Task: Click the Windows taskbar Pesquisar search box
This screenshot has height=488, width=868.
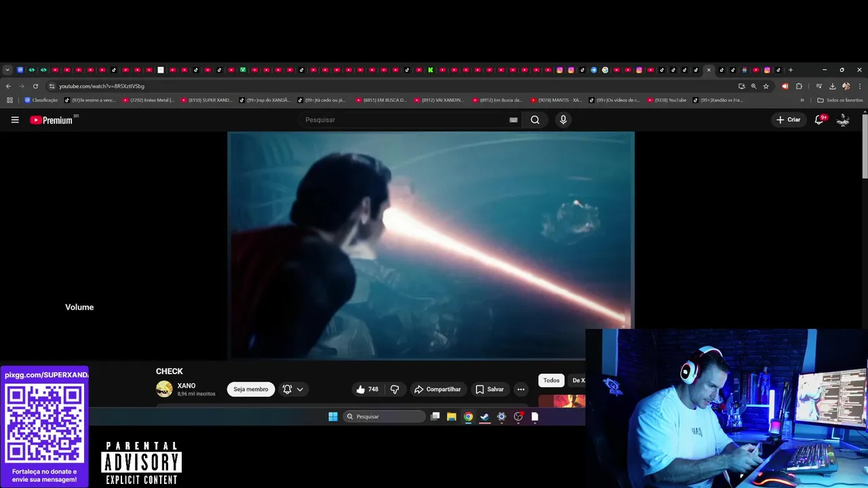Action: point(384,417)
